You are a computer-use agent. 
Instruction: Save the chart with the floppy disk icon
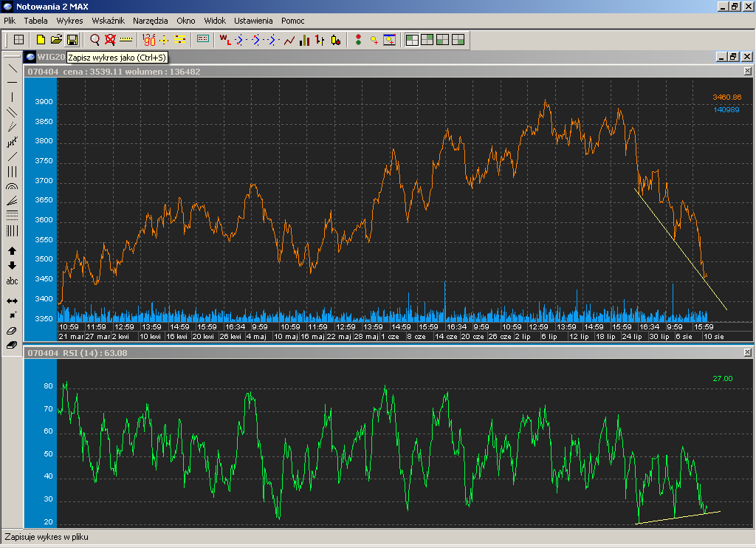tap(72, 40)
